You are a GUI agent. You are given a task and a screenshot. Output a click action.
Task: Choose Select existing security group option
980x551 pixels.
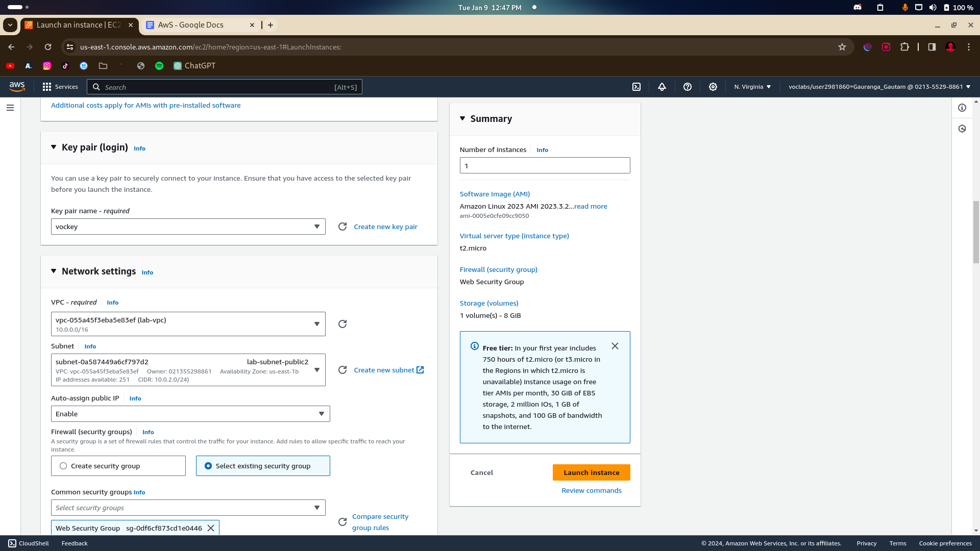(x=208, y=466)
